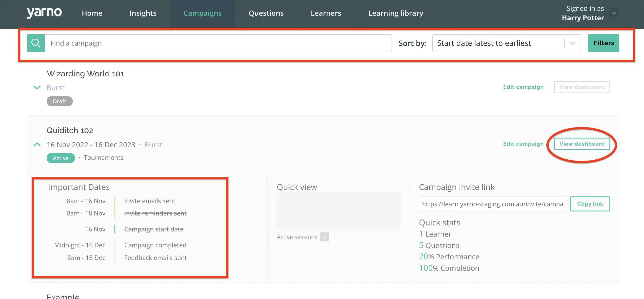Click Active sessions info icon

pos(324,237)
